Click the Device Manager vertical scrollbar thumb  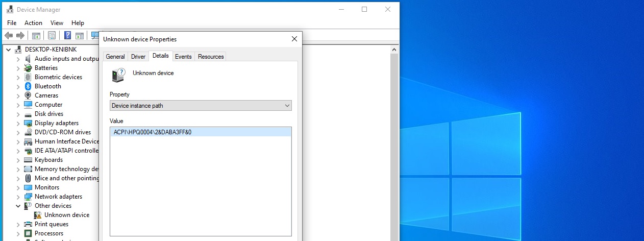pos(393,147)
